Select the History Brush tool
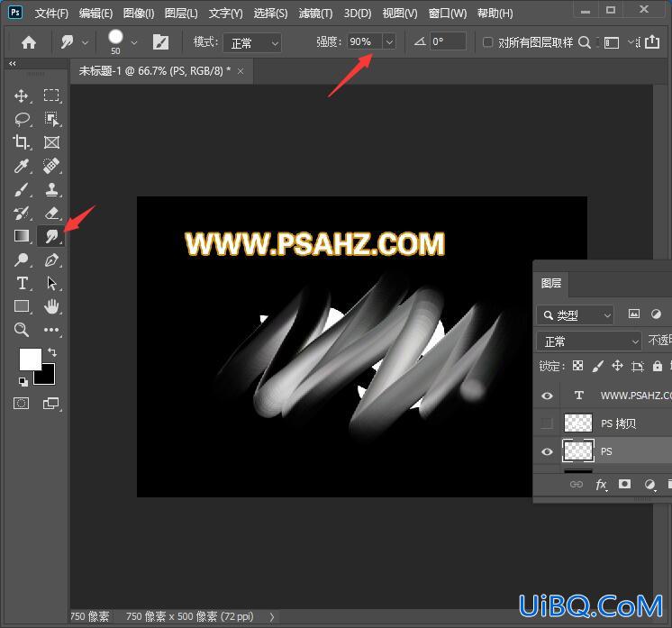The image size is (672, 628). pos(22,213)
